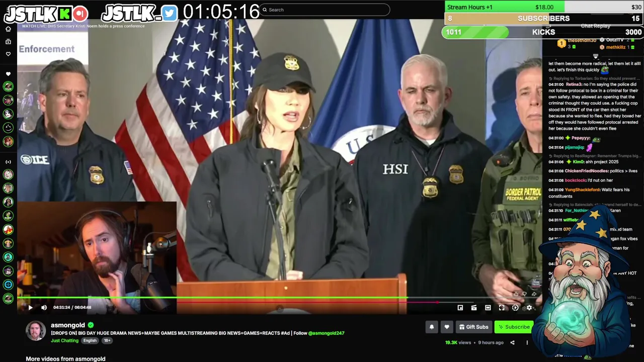644x362 pixels.
Task: Open the asmongold channel name link
Action: [68, 325]
